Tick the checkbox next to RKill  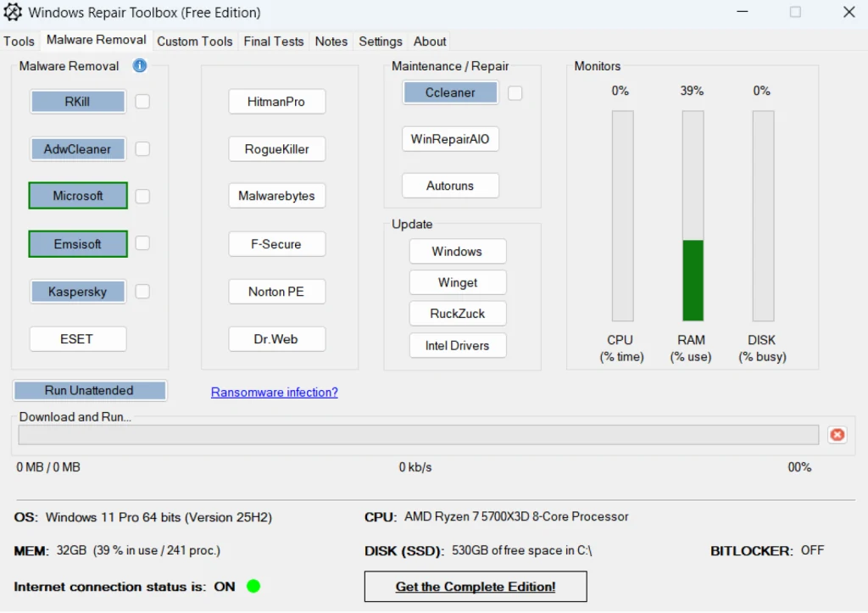coord(142,102)
